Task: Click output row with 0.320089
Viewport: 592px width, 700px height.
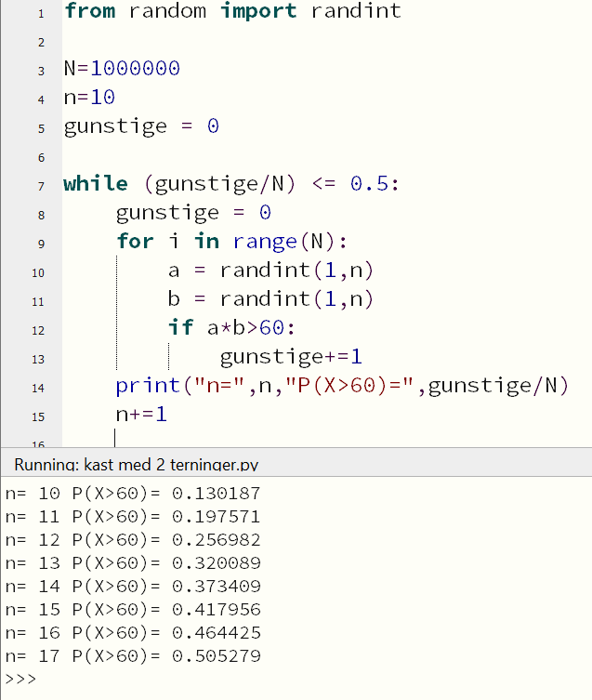Action: [x=133, y=563]
